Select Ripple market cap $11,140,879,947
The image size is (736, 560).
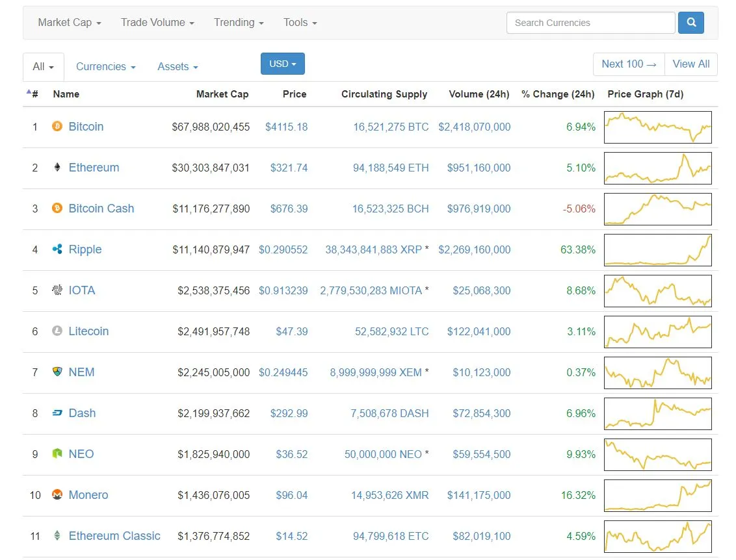(x=211, y=249)
